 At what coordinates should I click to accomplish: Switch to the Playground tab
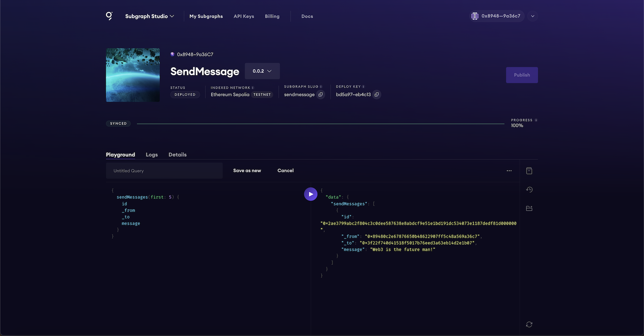click(x=120, y=155)
